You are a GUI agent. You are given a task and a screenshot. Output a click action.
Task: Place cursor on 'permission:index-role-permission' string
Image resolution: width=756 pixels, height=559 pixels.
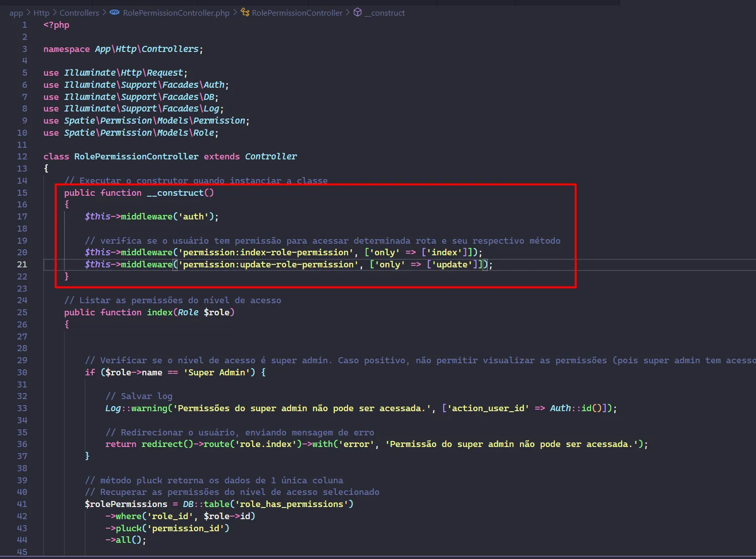pos(265,252)
